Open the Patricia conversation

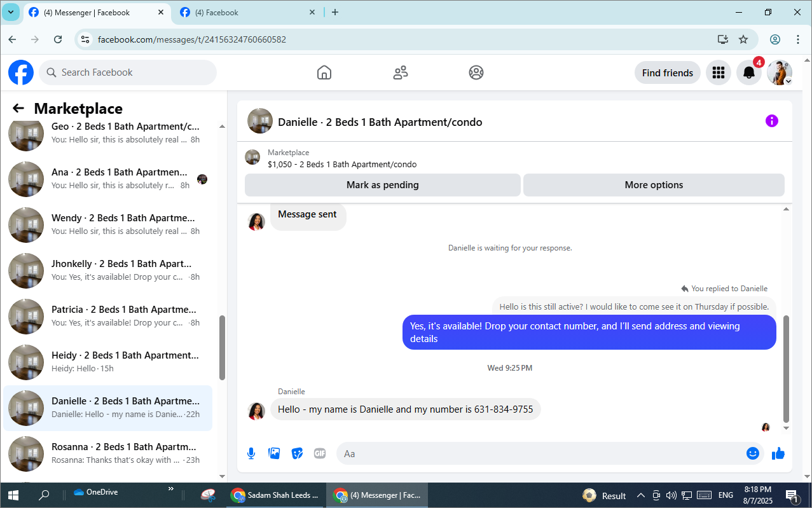[x=108, y=316]
